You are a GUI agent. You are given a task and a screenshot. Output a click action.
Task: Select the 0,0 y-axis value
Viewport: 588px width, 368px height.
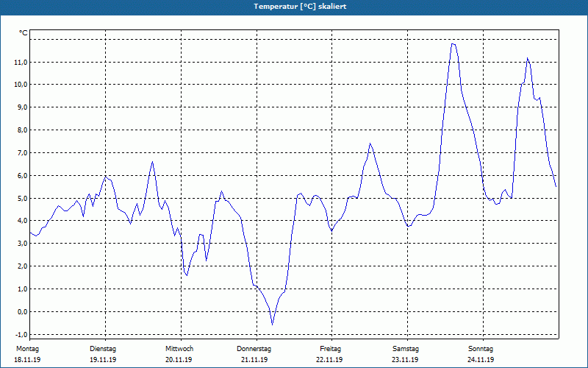pyautogui.click(x=23, y=311)
